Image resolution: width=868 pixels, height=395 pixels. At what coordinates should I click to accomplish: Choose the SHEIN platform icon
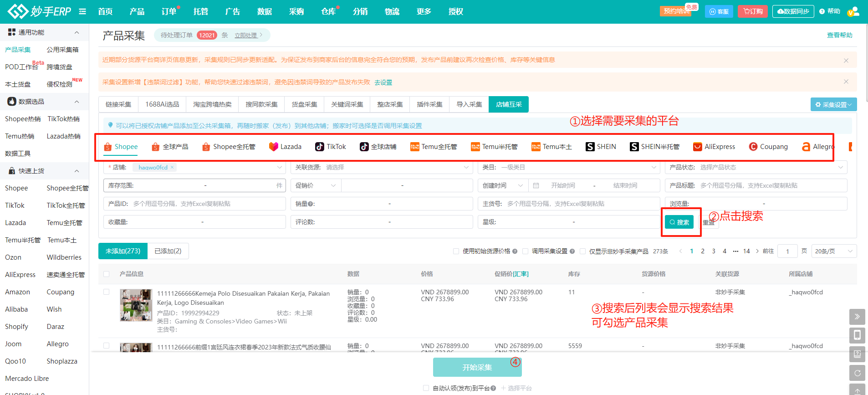click(590, 147)
